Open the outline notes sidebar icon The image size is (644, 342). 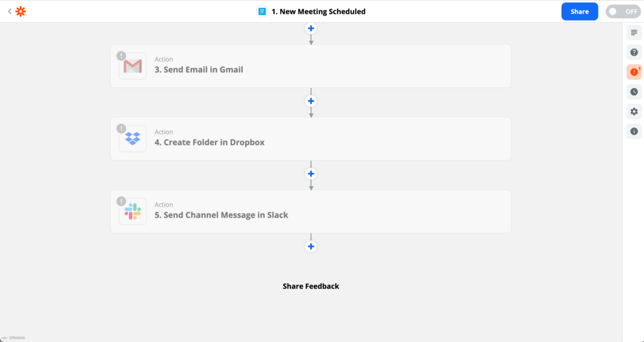634,33
